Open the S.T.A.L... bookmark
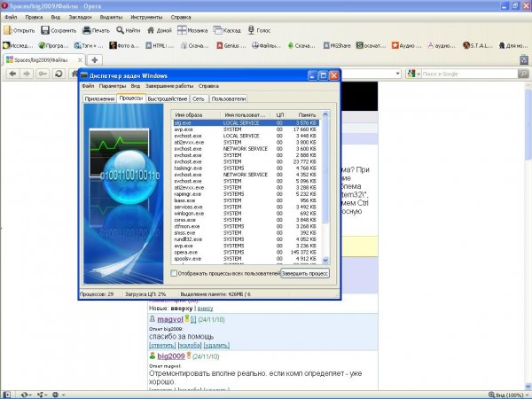 478,45
